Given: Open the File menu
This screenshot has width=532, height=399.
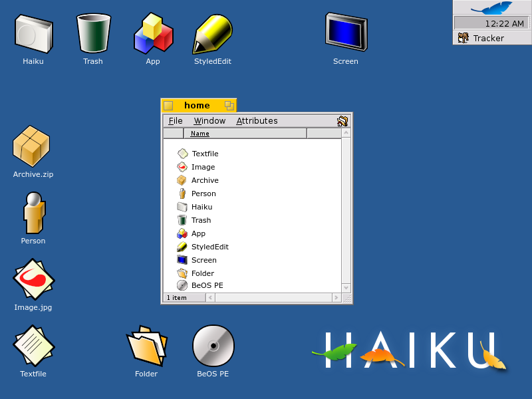Looking at the screenshot, I should (176, 121).
